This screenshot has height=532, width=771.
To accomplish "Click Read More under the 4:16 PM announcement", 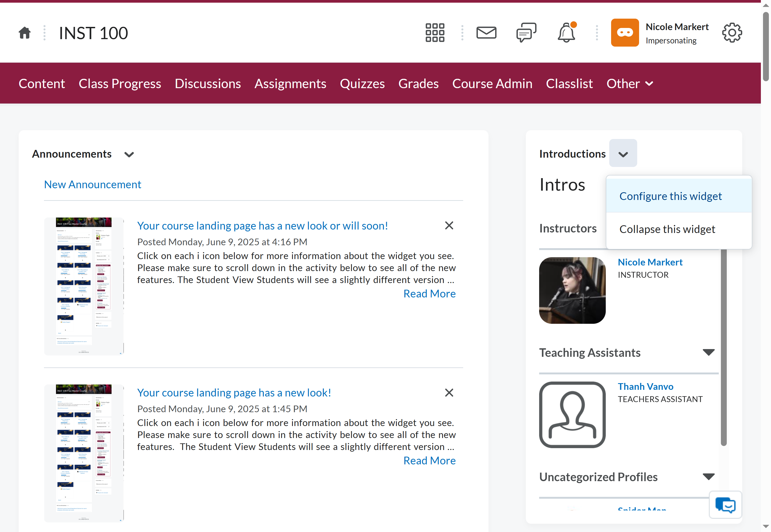I will pos(429,294).
